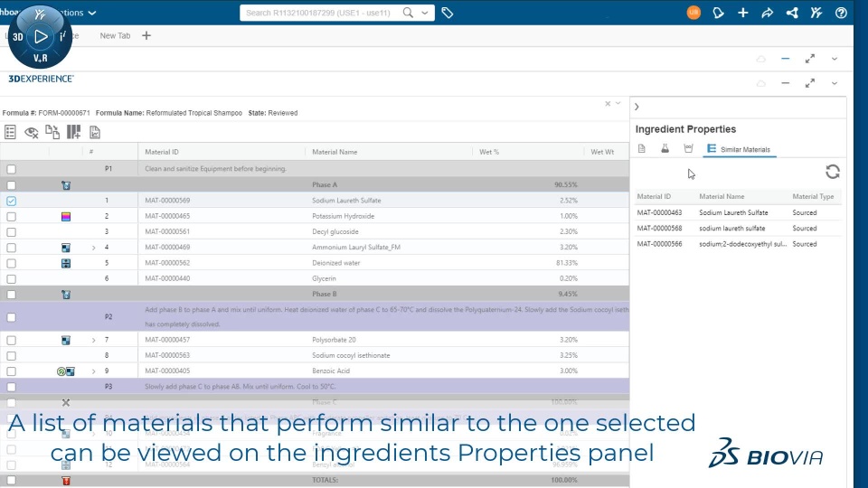Switch to the New Tab tab
Image resolution: width=868 pixels, height=488 pixels.
pyautogui.click(x=115, y=35)
